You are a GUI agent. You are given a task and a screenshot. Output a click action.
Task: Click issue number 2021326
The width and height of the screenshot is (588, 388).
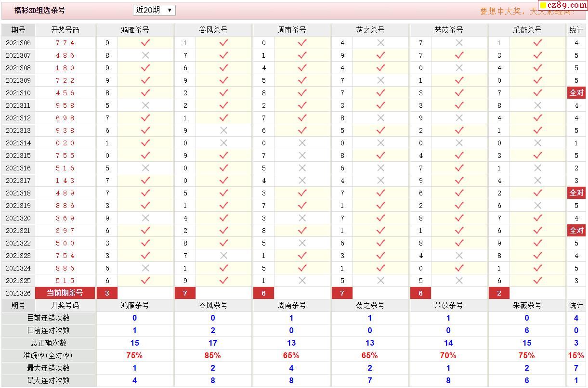tap(18, 293)
